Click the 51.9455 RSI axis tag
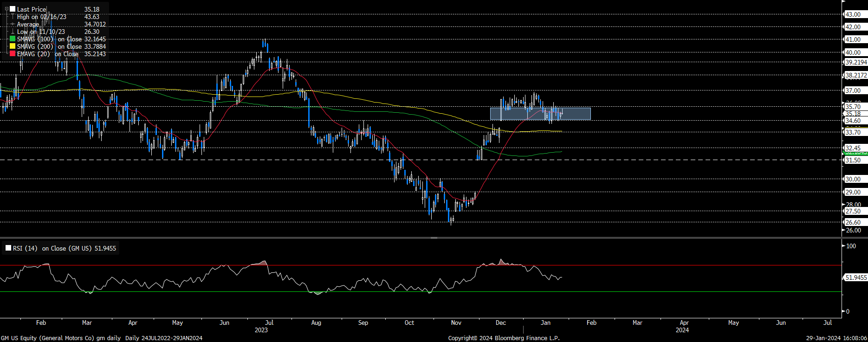This screenshot has width=868, height=342. [x=855, y=277]
